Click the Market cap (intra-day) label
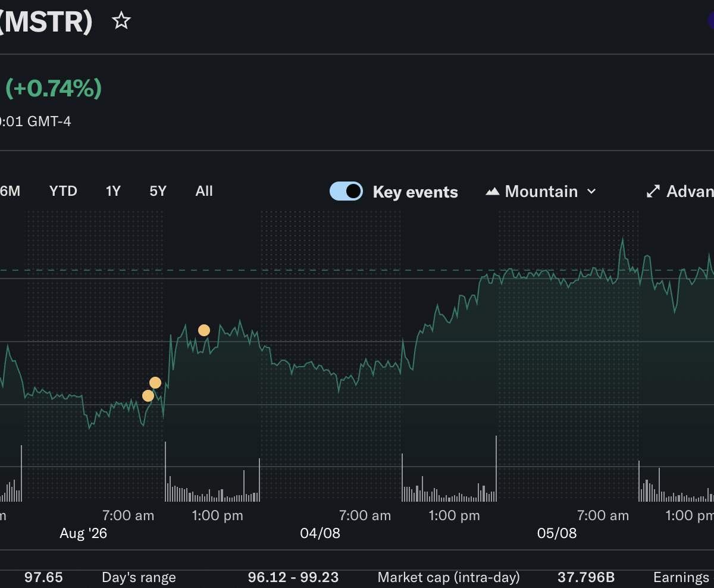 [x=449, y=577]
